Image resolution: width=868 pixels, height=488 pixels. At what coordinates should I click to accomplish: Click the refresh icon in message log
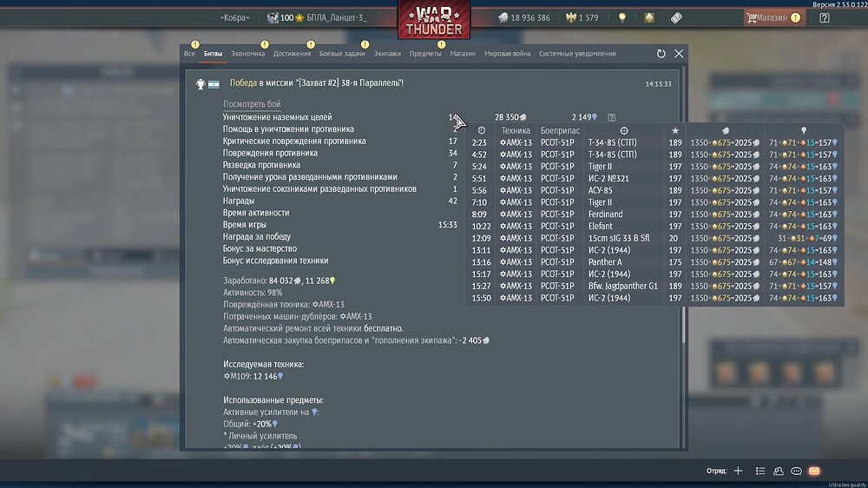coord(661,54)
